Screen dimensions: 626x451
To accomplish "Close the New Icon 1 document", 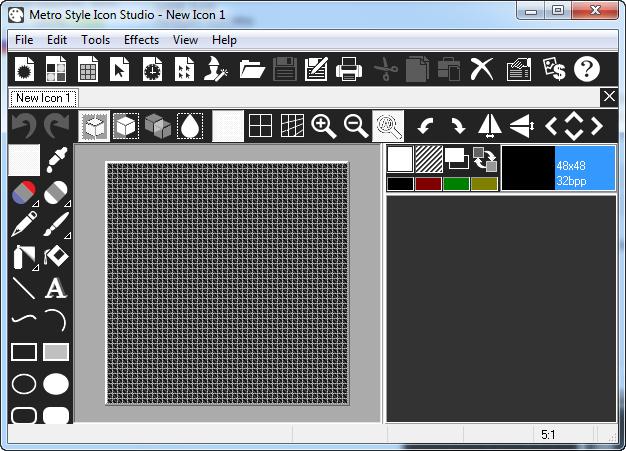I will click(609, 97).
